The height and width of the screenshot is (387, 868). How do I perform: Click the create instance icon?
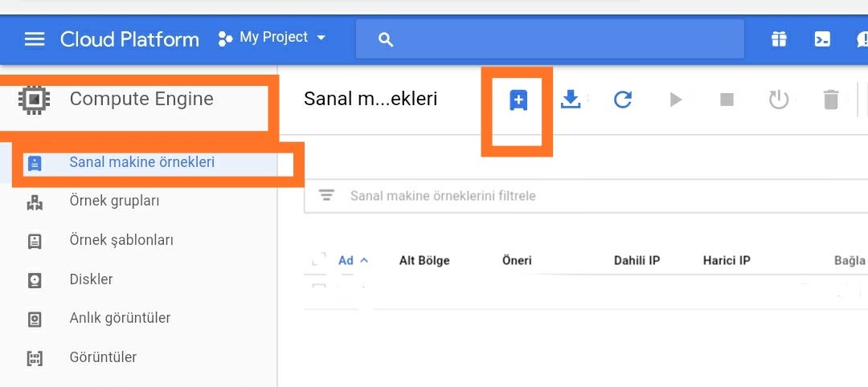pyautogui.click(x=518, y=100)
